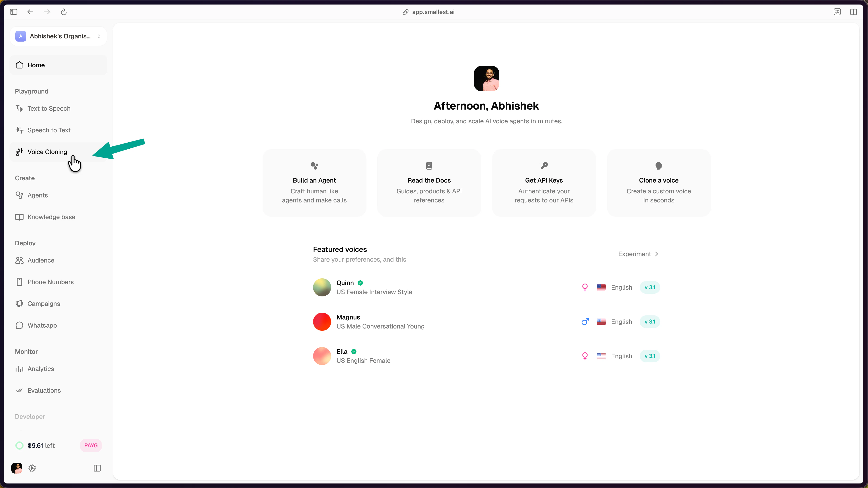Open the settings gear at bottom left

click(32, 468)
